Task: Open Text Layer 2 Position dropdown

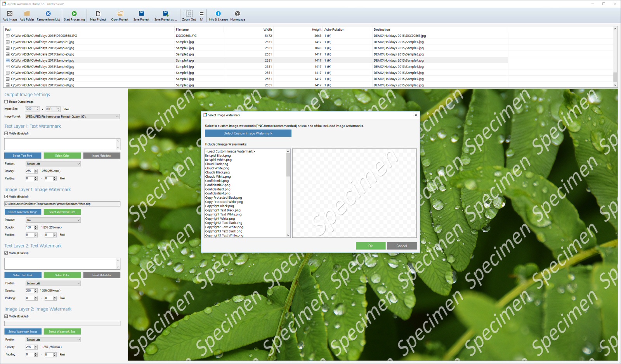Action: pyautogui.click(x=53, y=283)
